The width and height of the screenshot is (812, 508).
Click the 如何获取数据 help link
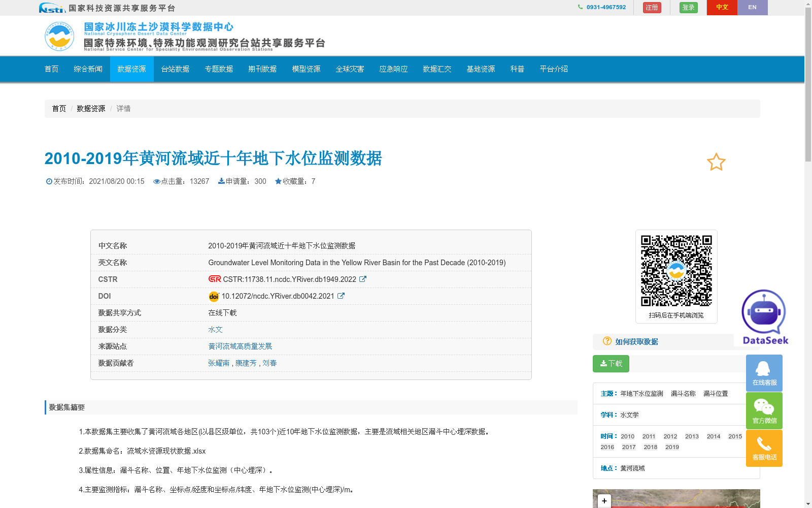tap(636, 342)
